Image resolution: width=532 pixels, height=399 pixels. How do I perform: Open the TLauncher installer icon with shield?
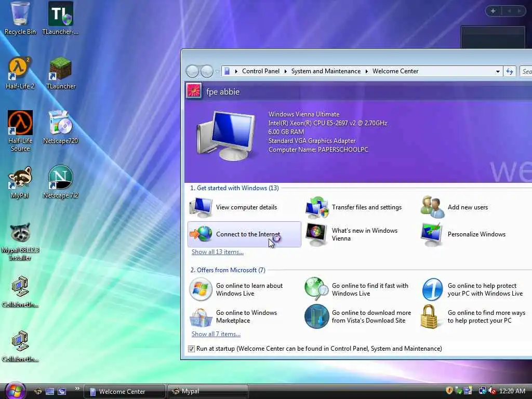pyautogui.click(x=60, y=18)
